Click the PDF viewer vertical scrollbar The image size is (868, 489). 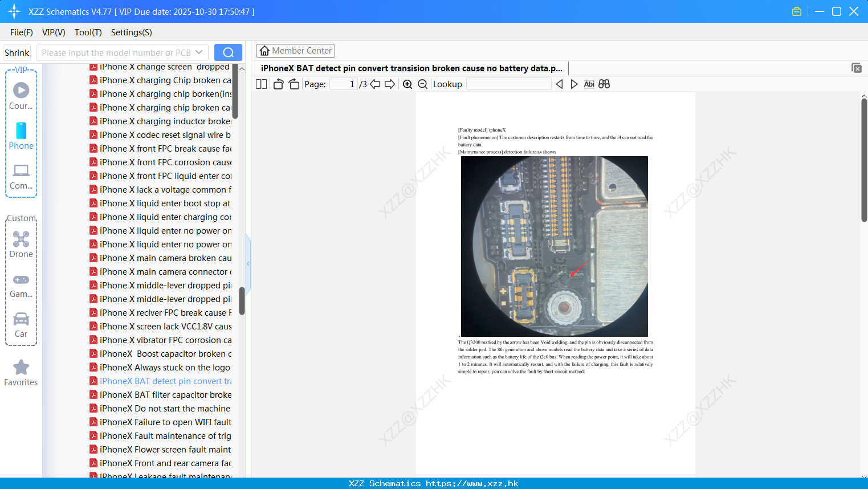[864, 160]
